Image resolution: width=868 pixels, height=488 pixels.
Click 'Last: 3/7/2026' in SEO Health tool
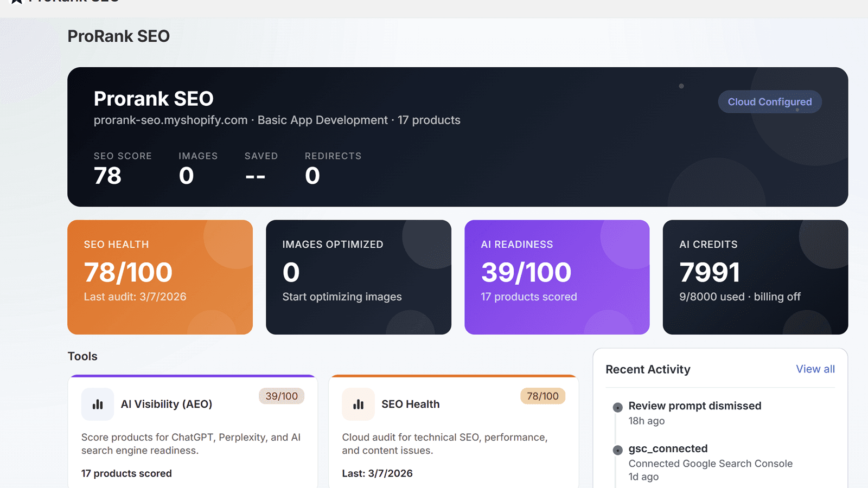tap(377, 473)
